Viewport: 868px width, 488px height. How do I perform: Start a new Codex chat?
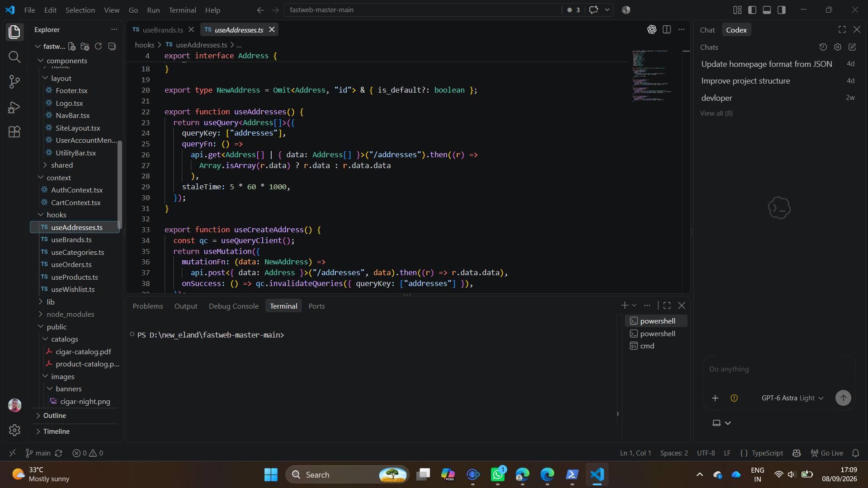(852, 47)
